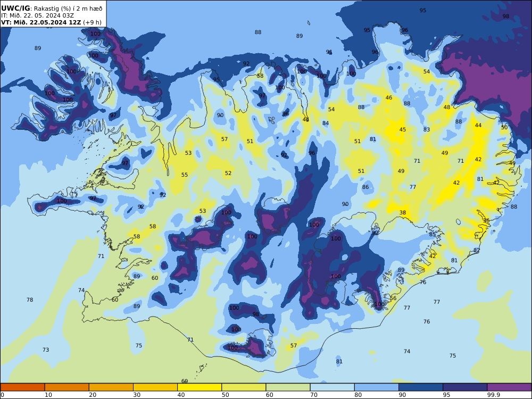The height and width of the screenshot is (399, 532).
Task: Click the orange 10–20 legend swatch
Action: click(x=67, y=387)
